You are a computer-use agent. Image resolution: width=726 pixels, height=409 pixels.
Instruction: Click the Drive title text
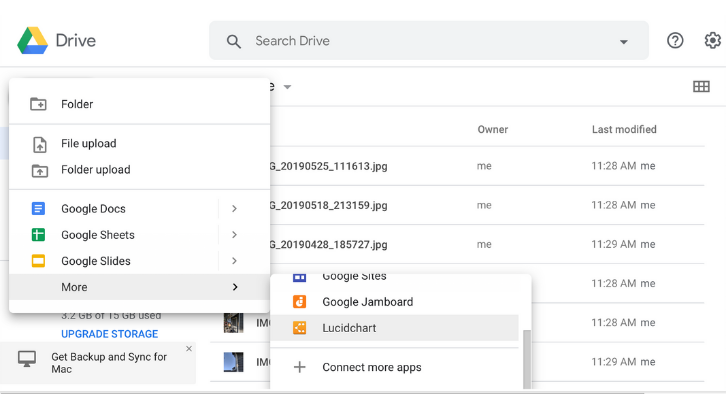[x=75, y=41]
